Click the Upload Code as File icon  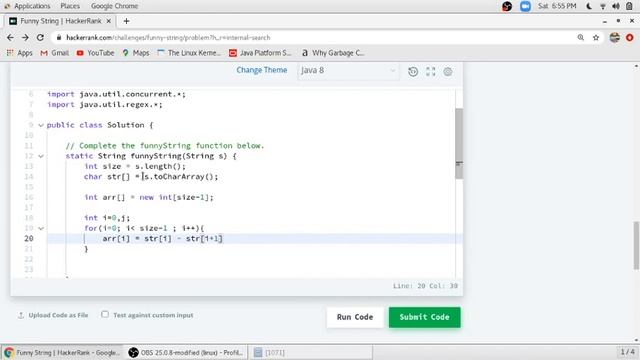(21, 315)
